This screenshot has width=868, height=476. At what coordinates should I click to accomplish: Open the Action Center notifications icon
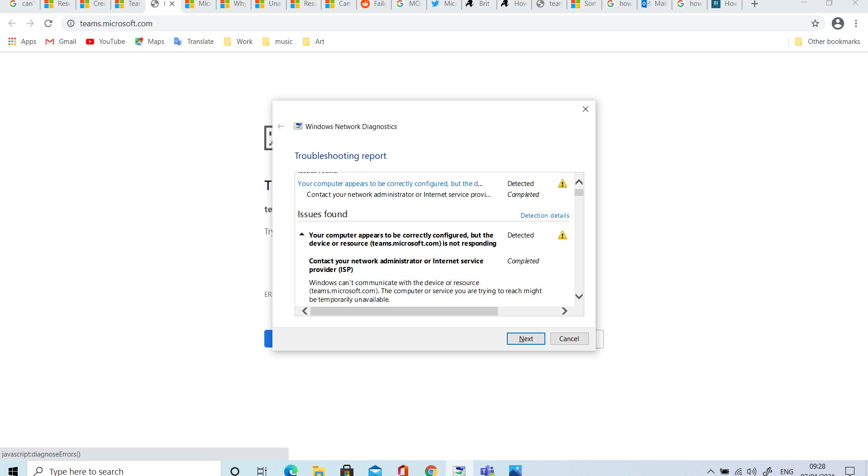[850, 471]
